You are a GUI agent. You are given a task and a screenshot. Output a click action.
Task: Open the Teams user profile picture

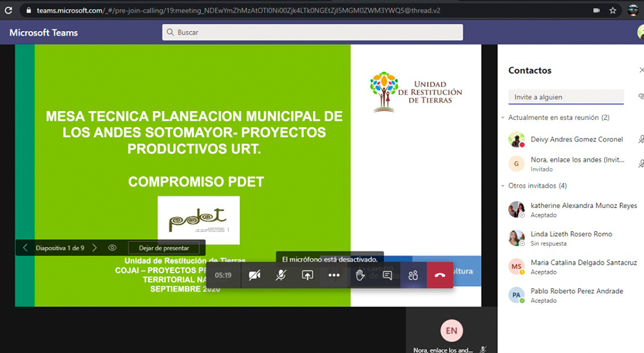click(641, 32)
